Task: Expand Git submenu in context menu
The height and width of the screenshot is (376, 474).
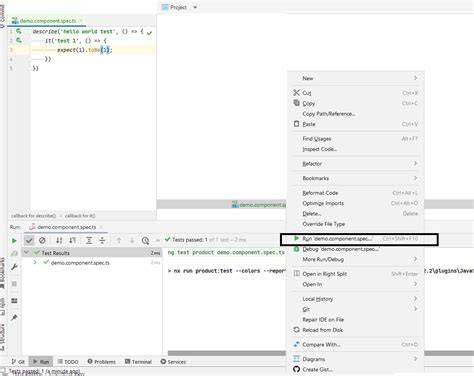Action: point(355,309)
